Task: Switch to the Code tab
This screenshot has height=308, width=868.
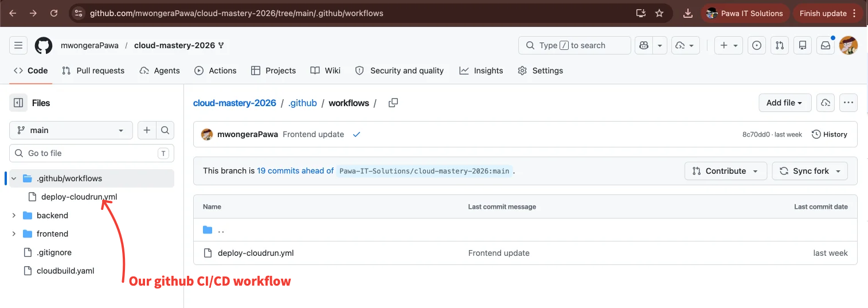Action: pyautogui.click(x=32, y=71)
